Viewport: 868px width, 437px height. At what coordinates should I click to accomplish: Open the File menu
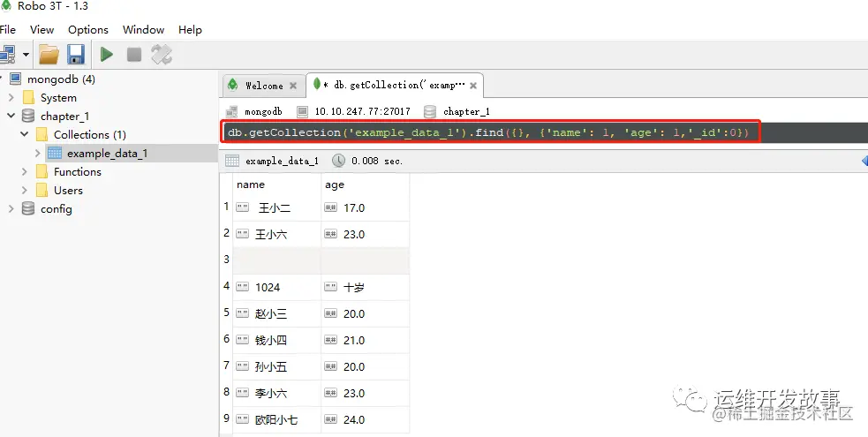(7, 30)
